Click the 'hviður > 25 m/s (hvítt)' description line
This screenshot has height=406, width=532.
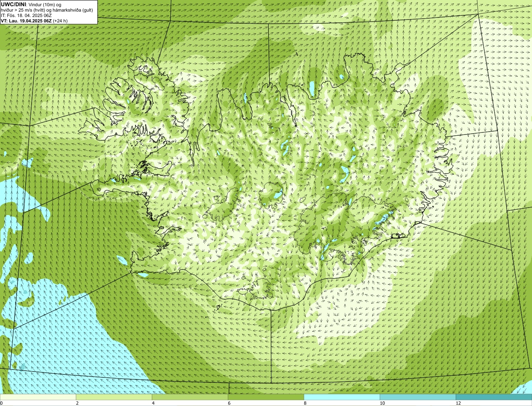pyautogui.click(x=47, y=10)
